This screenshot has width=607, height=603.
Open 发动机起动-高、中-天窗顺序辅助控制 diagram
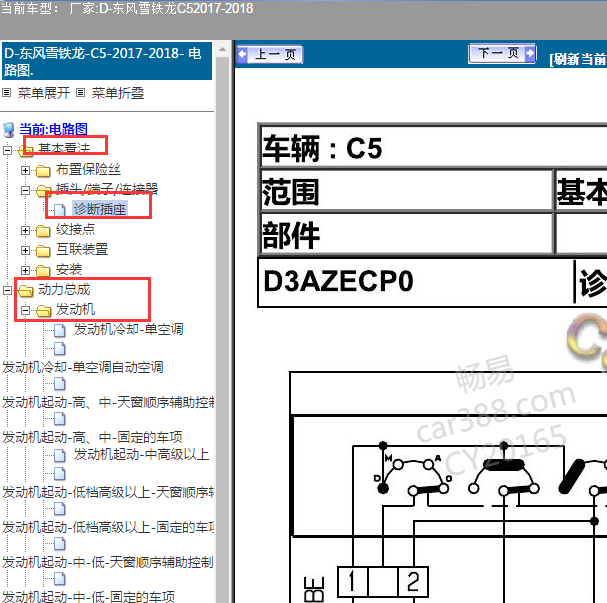coord(108,403)
